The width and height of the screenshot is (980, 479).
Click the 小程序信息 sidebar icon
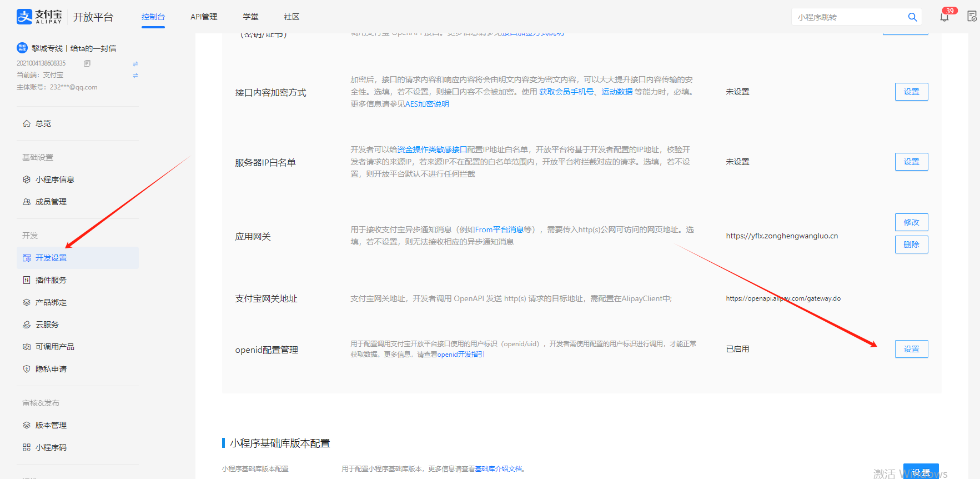tap(27, 179)
